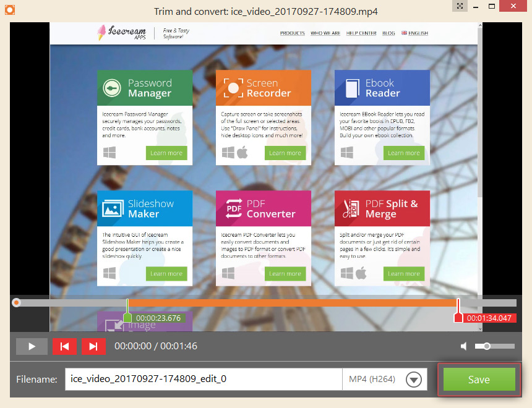Mute audio with the speaker icon
Image resolution: width=532 pixels, height=408 pixels.
point(463,346)
